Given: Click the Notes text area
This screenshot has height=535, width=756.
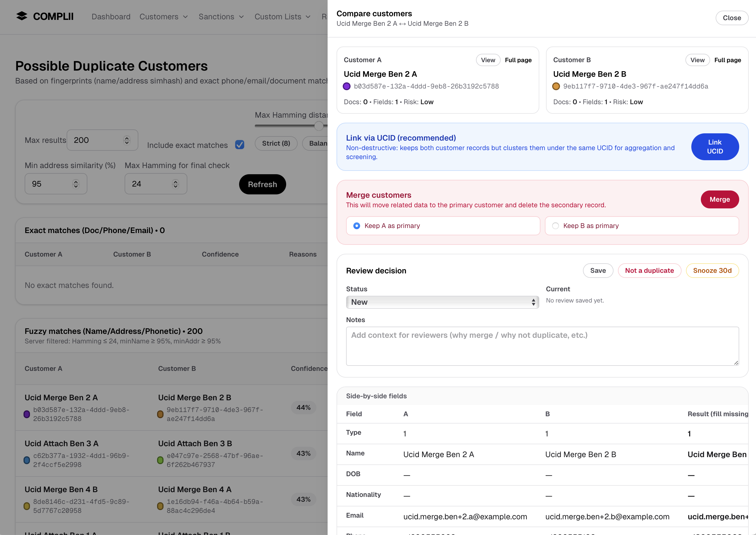Looking at the screenshot, I should tap(543, 346).
